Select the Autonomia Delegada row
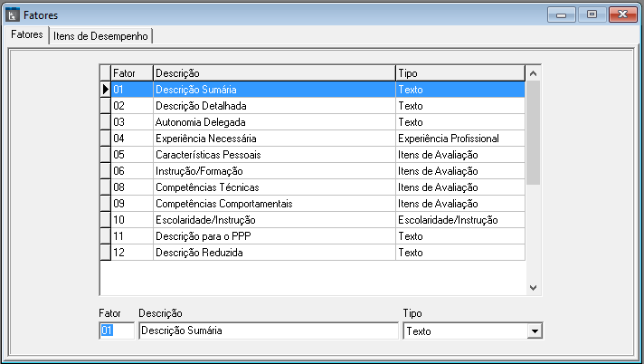This screenshot has width=644, height=364. tap(313, 122)
